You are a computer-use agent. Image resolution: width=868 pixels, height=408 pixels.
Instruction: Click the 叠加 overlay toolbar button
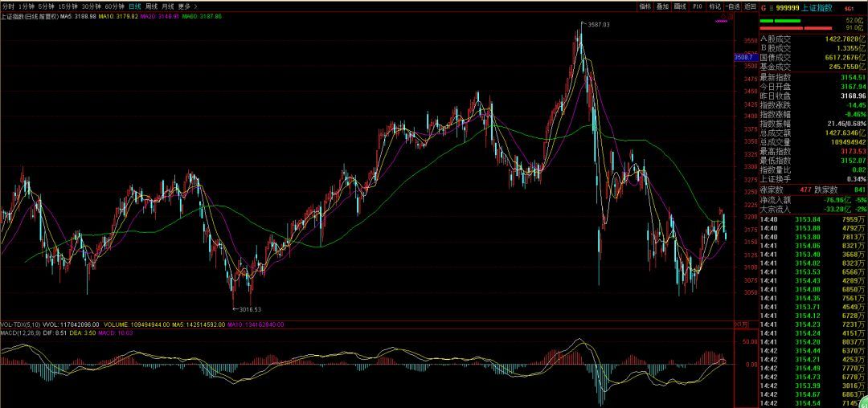662,6
